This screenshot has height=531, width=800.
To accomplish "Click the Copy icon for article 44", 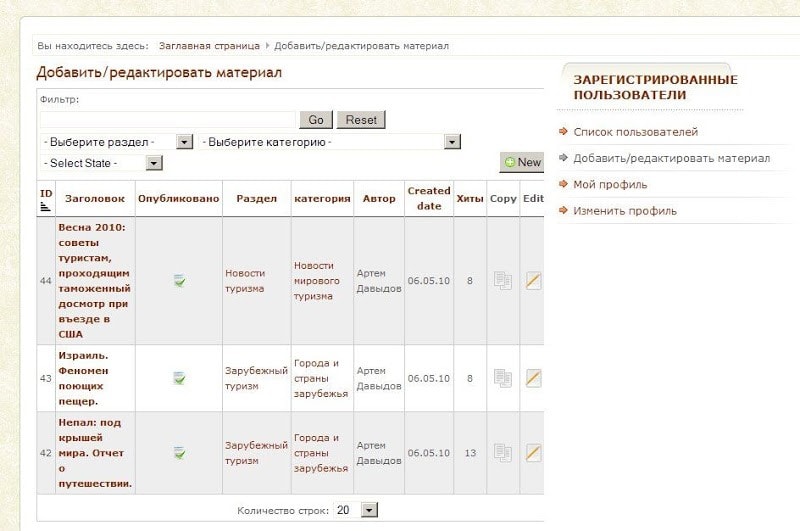I will [x=503, y=281].
